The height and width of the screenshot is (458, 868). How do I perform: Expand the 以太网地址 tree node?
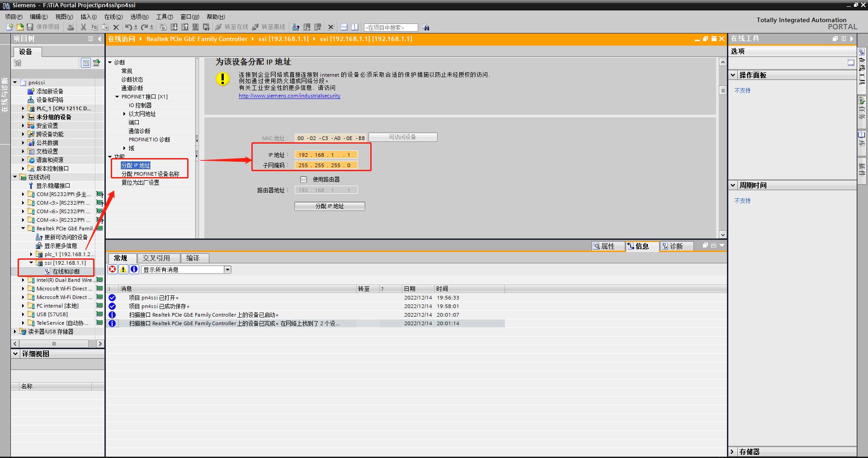pyautogui.click(x=124, y=114)
